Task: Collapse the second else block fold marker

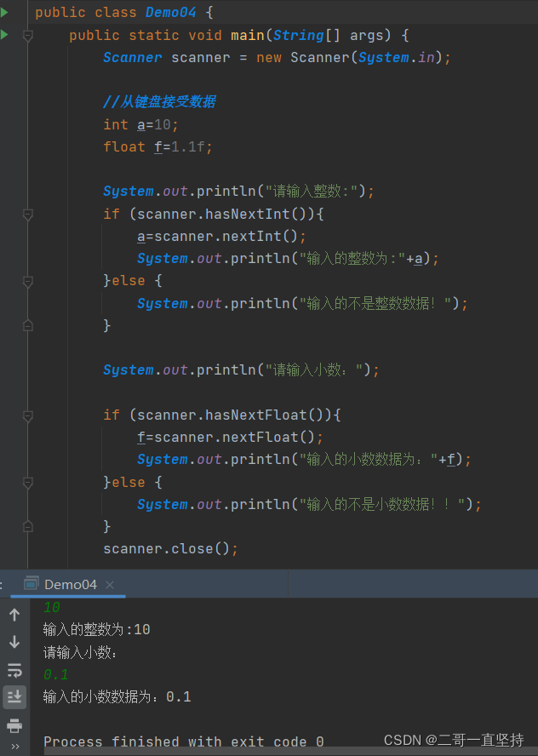Action: 28,482
